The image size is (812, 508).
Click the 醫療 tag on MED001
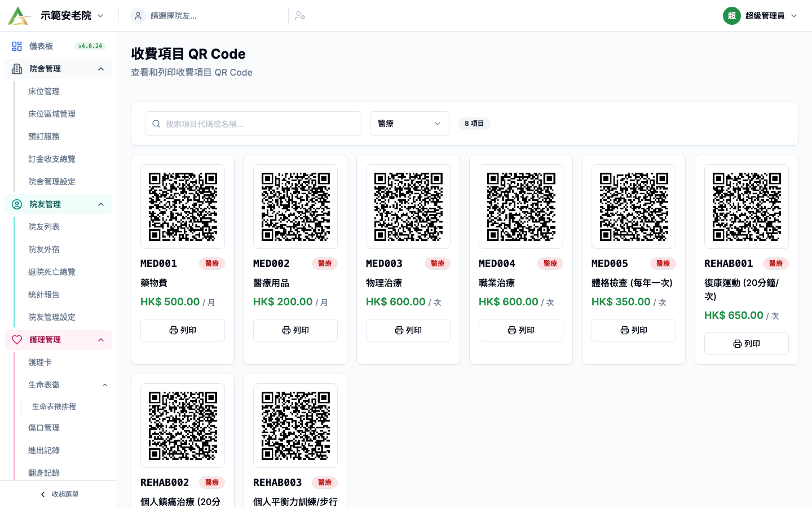click(212, 264)
